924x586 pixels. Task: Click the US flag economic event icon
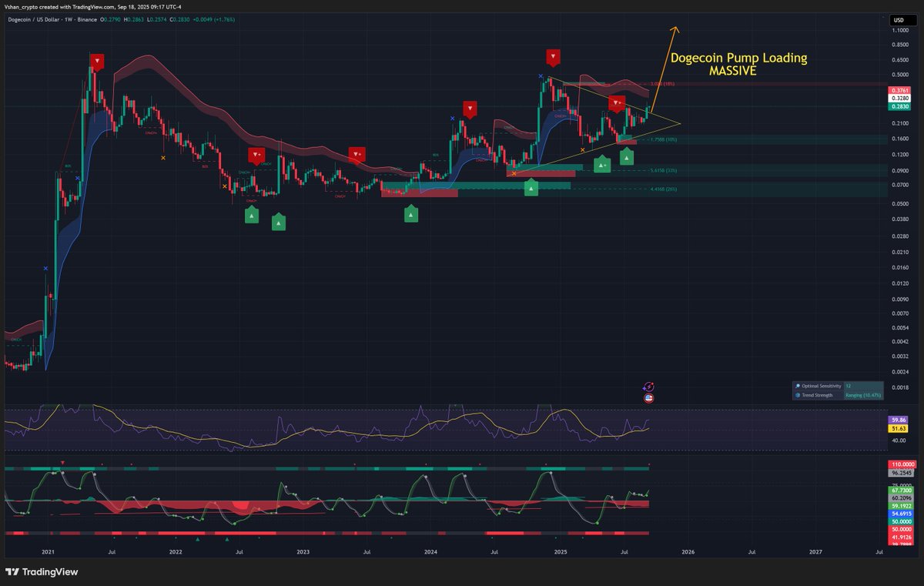648,397
